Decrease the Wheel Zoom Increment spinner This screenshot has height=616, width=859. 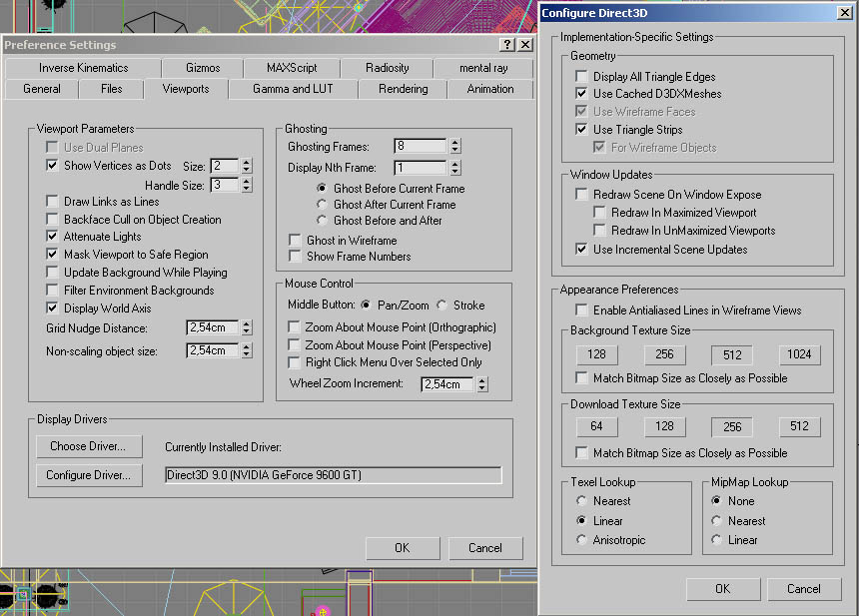click(482, 388)
